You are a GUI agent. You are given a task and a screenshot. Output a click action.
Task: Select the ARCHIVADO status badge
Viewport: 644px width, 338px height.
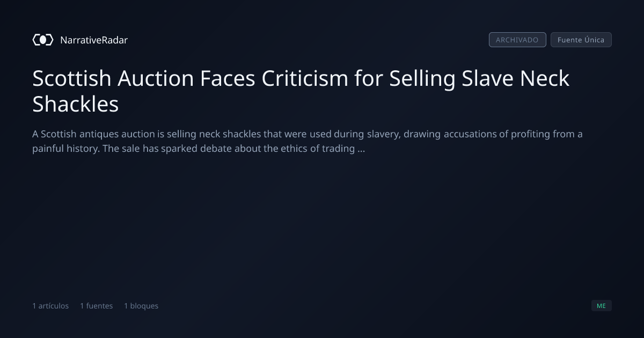point(517,40)
